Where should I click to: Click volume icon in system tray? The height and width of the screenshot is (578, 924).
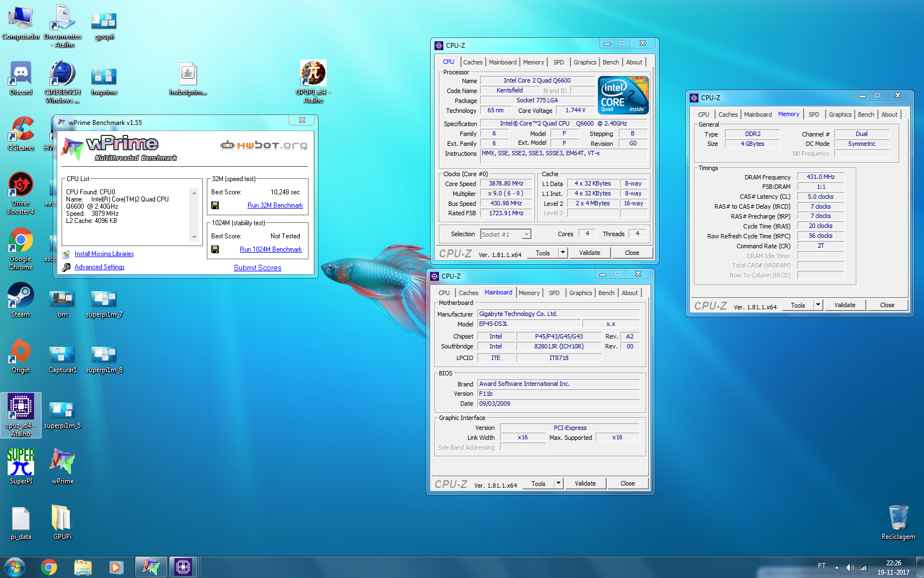(x=850, y=567)
